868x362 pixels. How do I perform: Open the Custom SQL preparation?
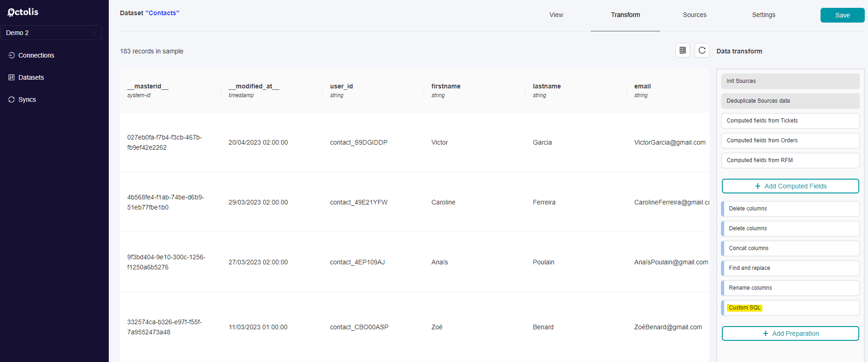pos(791,308)
